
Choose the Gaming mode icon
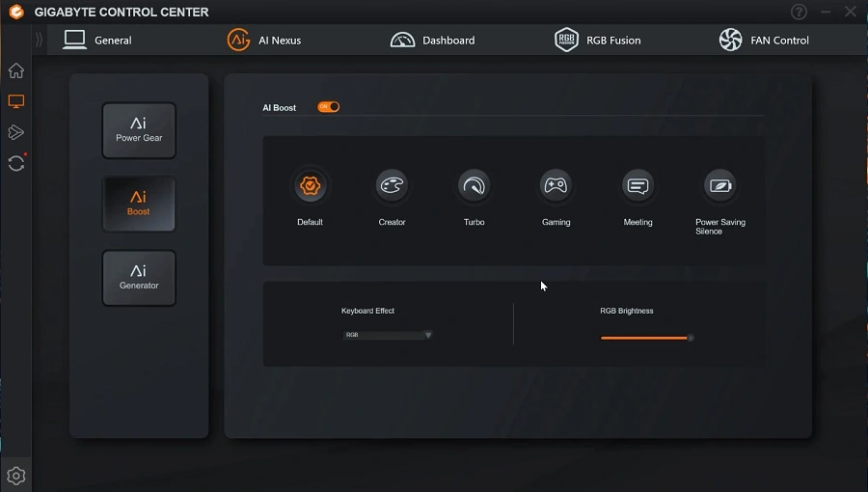click(556, 185)
